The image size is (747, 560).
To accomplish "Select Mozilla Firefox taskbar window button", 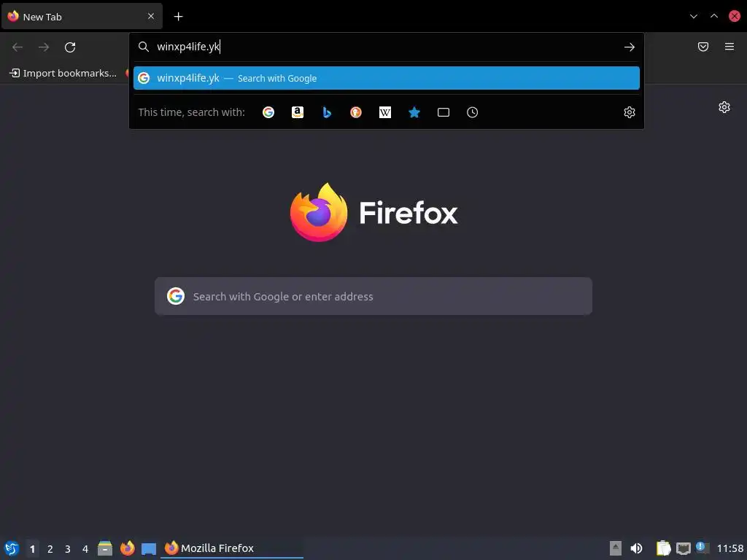I will (232, 548).
